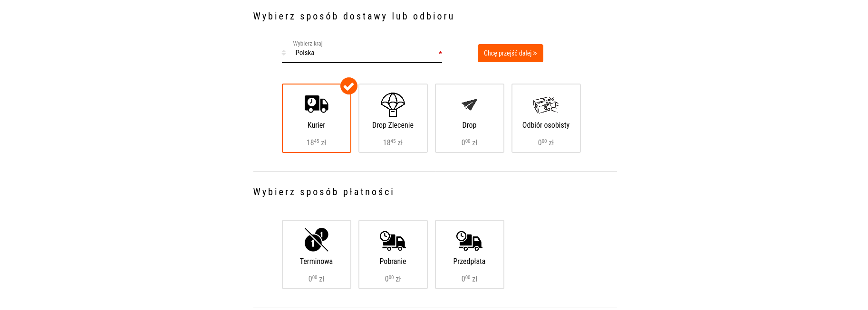
Task: Choose Terminowa payment label
Action: 316,262
